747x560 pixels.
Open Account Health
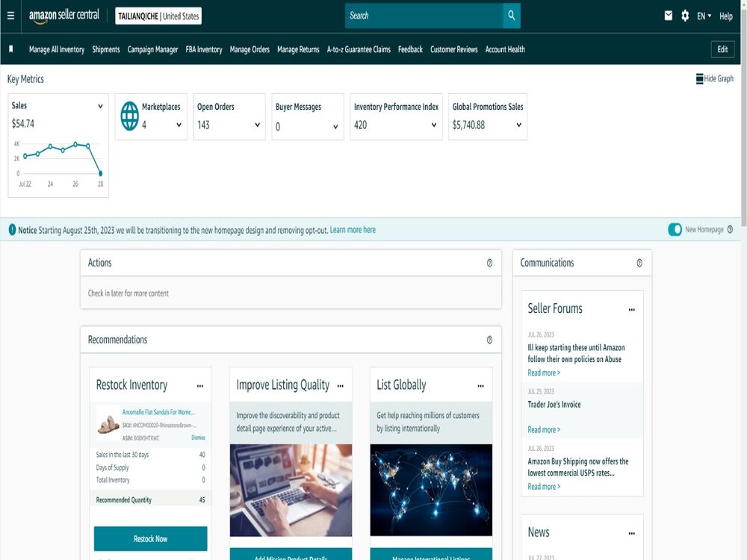[505, 49]
